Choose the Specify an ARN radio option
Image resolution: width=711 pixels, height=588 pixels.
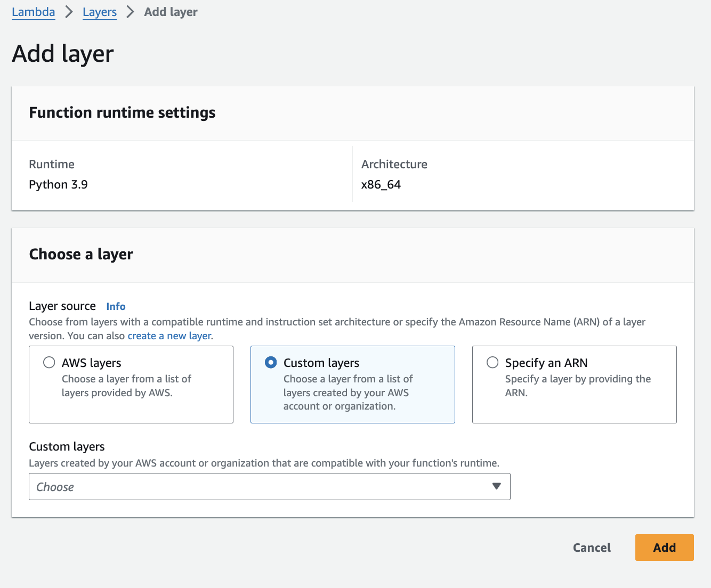[492, 362]
